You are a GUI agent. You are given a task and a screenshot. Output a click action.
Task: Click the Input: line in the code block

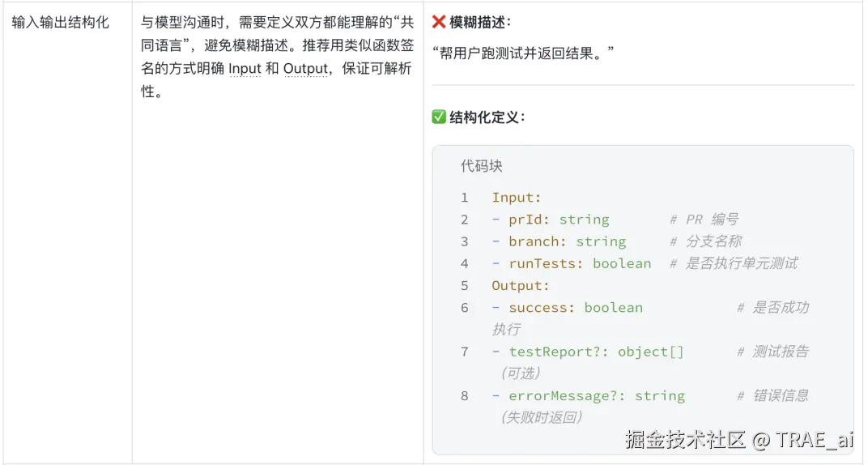pos(517,198)
